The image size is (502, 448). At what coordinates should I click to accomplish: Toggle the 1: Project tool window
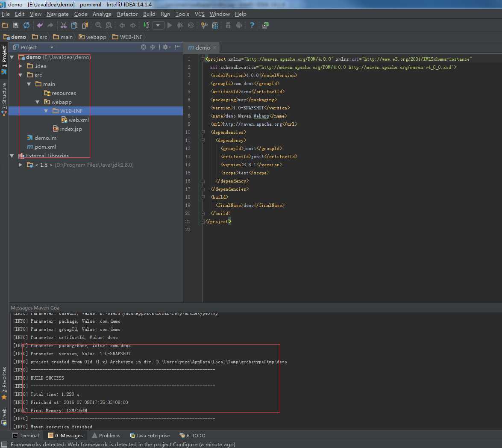point(4,59)
